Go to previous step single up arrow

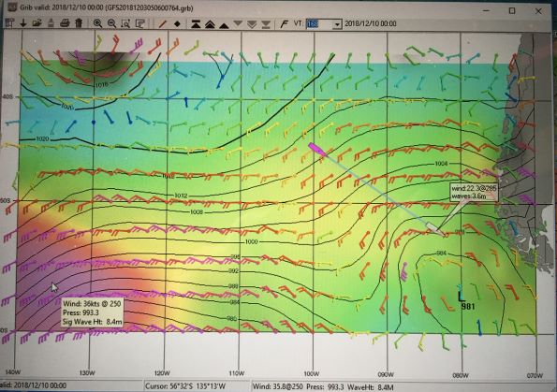point(224,25)
